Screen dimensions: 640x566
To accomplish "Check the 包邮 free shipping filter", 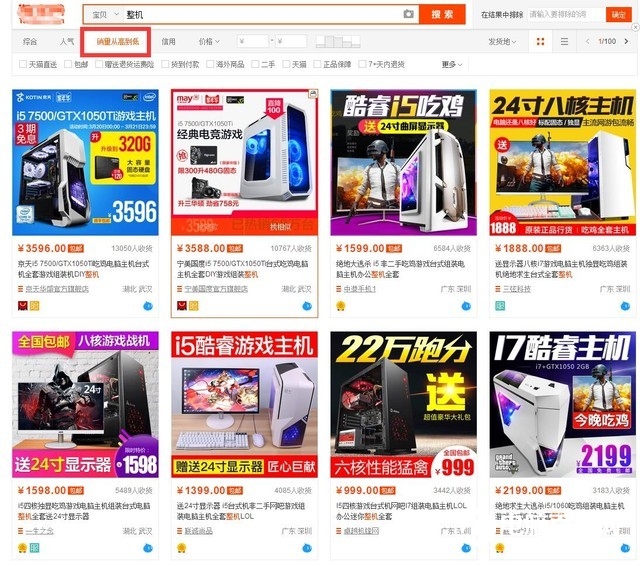I will click(68, 64).
